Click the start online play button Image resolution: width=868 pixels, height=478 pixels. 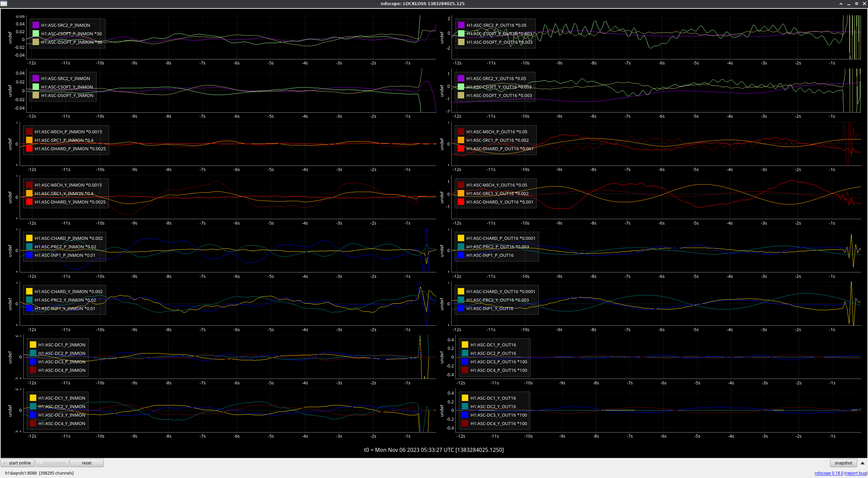pos(18,463)
